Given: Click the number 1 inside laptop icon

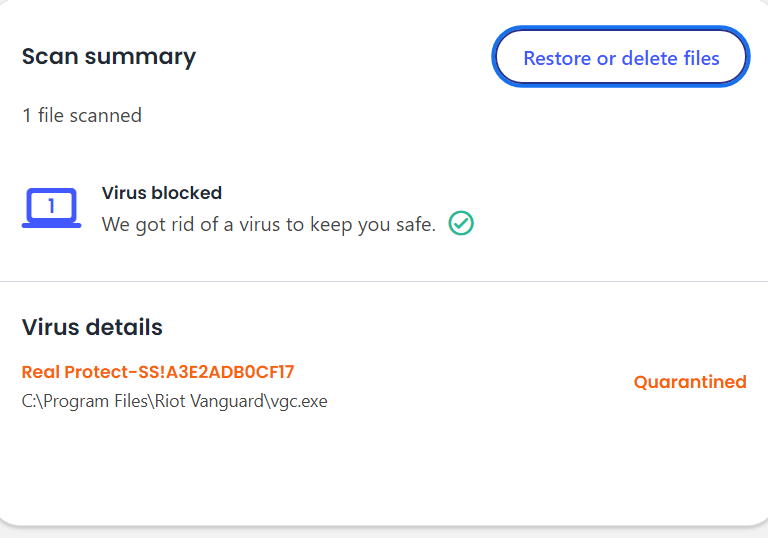Looking at the screenshot, I should coord(51,206).
